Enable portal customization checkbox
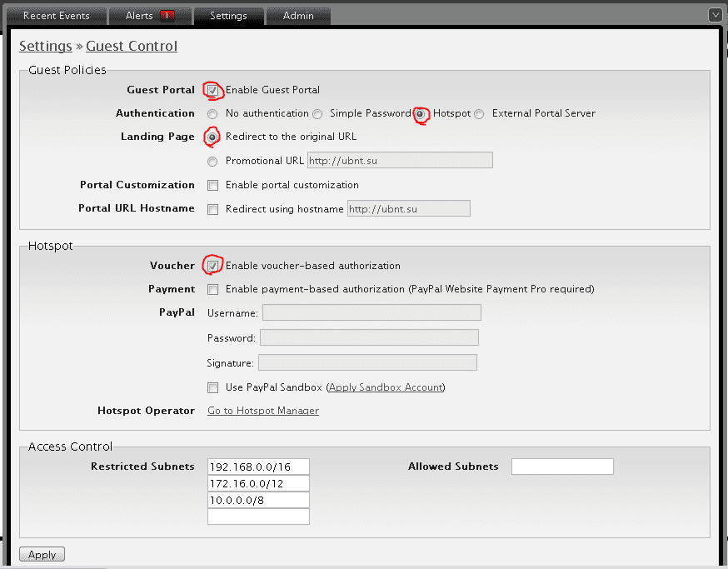This screenshot has height=569, width=728. pos(212,185)
